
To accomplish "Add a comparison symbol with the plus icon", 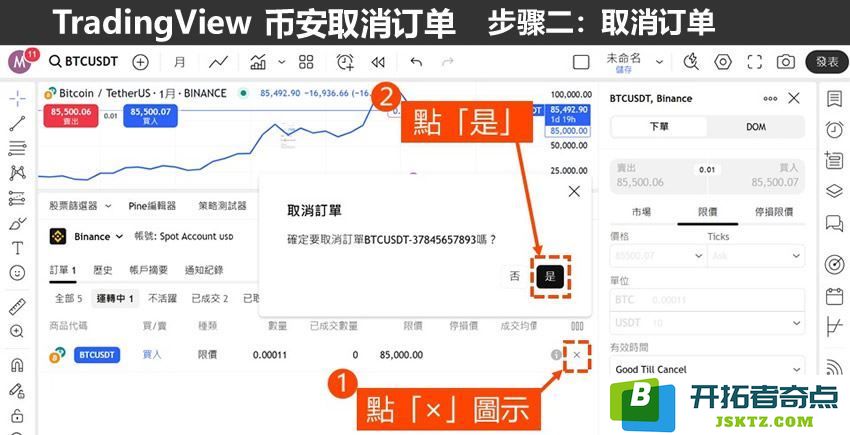I will (140, 62).
